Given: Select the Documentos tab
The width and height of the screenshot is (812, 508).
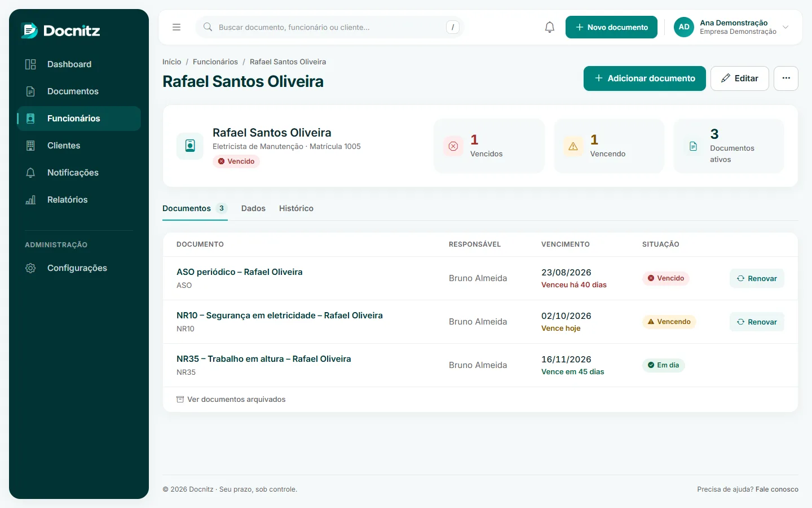Looking at the screenshot, I should [195, 208].
